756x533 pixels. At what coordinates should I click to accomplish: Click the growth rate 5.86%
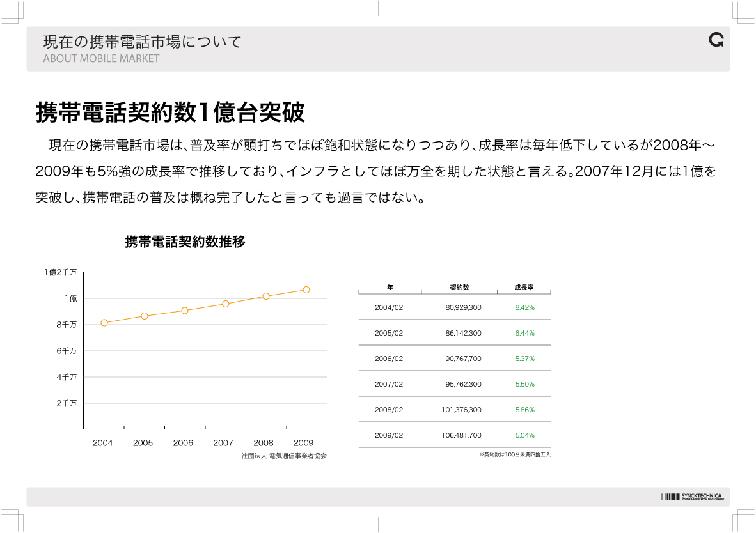[x=525, y=410]
